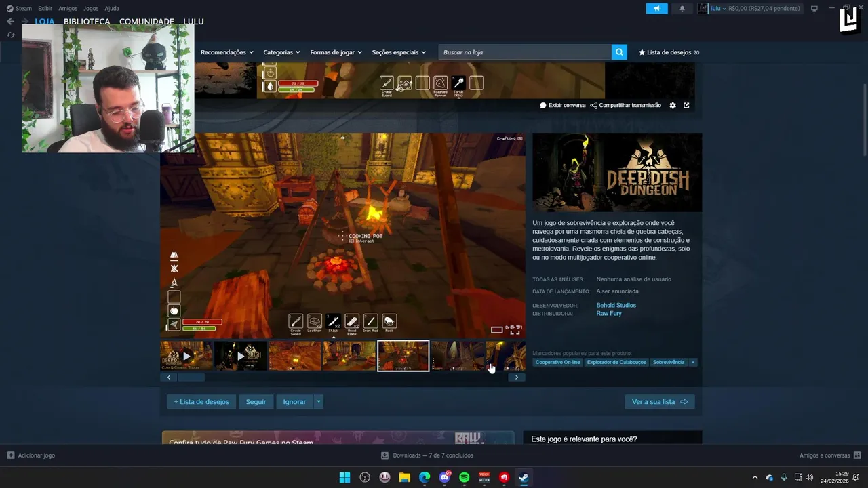
Task: Expand Formas de jogar menu
Action: coord(336,52)
